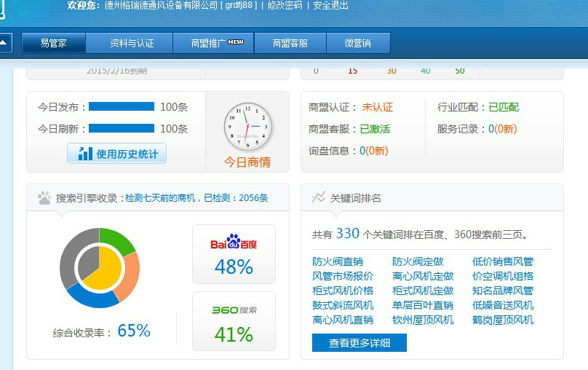Click the analog clock icon
The width and height of the screenshot is (588, 370).
pyautogui.click(x=247, y=127)
